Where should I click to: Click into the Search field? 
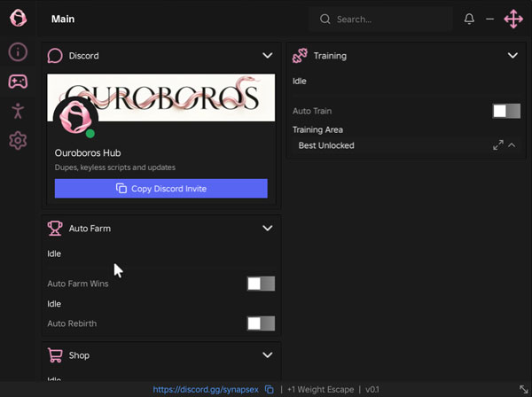point(380,19)
